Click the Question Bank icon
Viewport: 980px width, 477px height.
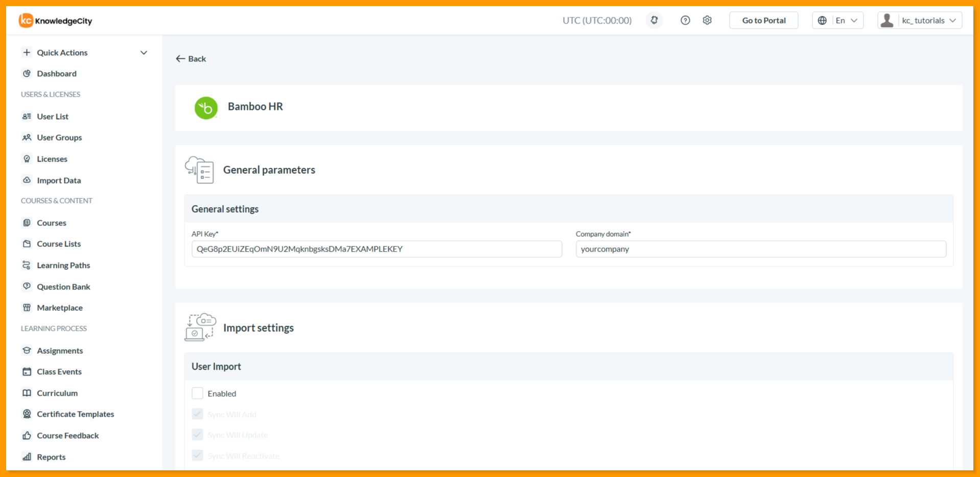click(x=27, y=287)
